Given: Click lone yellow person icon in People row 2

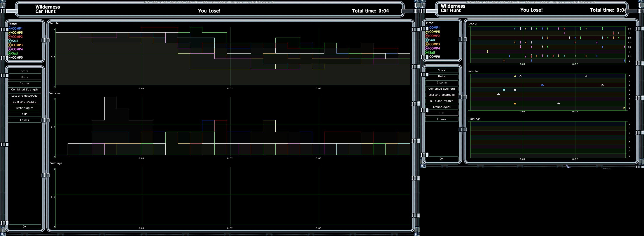Looking at the screenshot, I should click(488, 51).
